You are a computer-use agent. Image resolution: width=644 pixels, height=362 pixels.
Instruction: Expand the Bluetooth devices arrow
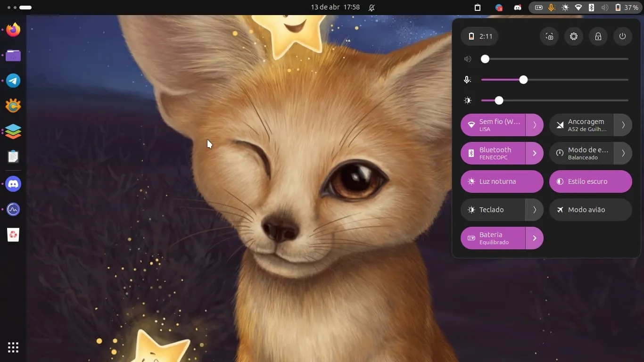535,153
